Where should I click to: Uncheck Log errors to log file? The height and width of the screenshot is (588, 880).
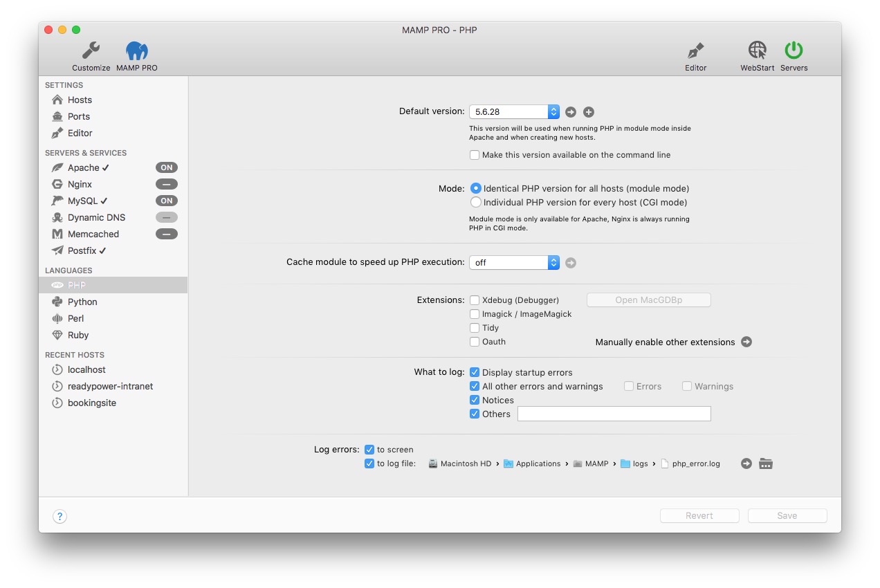click(x=369, y=463)
